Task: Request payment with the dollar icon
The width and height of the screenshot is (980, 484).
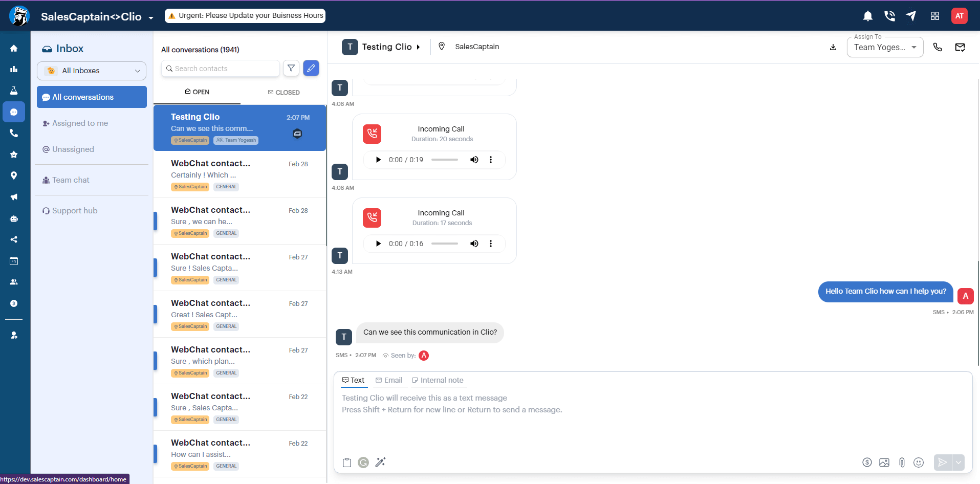Action: (867, 463)
